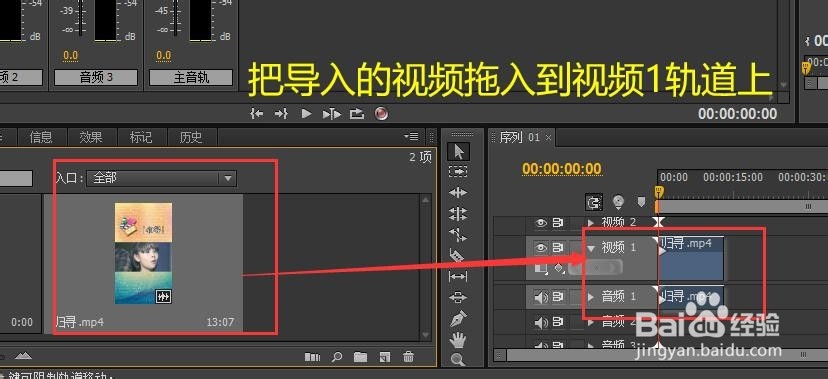This screenshot has height=379, width=828.
Task: Open the project panel flyout menu
Action: pyautogui.click(x=411, y=137)
